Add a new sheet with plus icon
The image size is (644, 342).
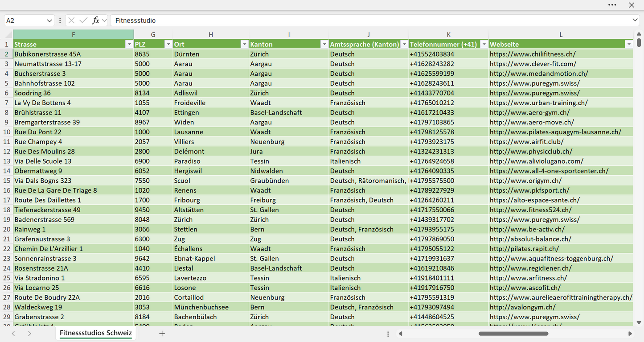tap(162, 334)
